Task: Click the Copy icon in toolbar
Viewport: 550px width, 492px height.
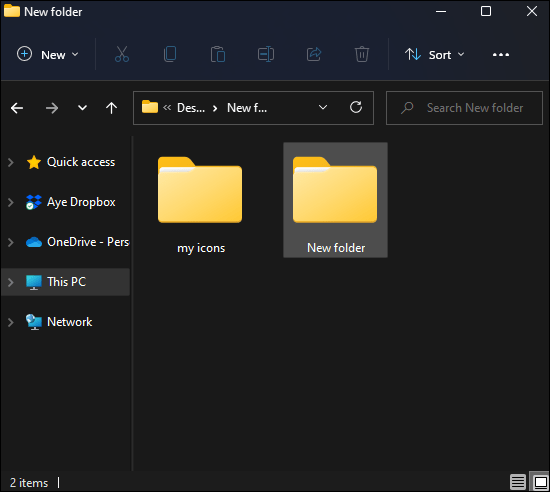Action: point(170,54)
